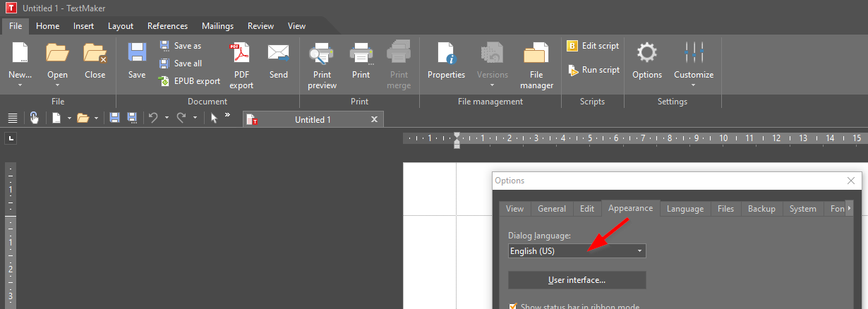This screenshot has width=868, height=309.
Task: Open the File manager
Action: (x=536, y=54)
